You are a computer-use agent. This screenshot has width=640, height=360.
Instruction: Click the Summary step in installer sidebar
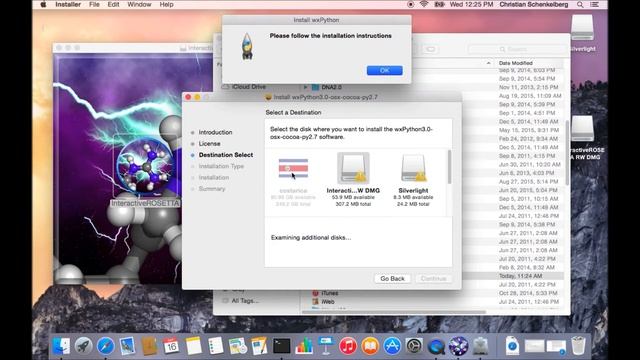(212, 189)
